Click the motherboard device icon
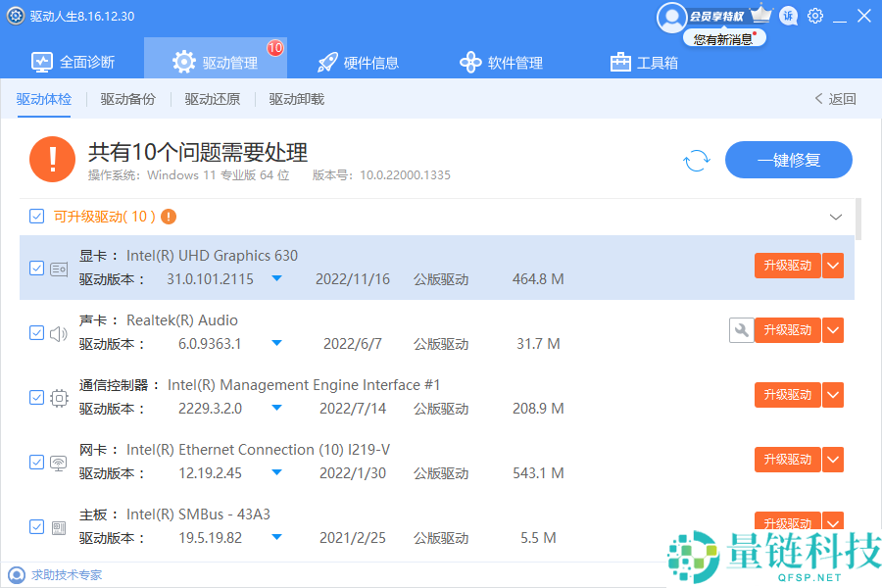Image resolution: width=882 pixels, height=588 pixels. (x=59, y=528)
